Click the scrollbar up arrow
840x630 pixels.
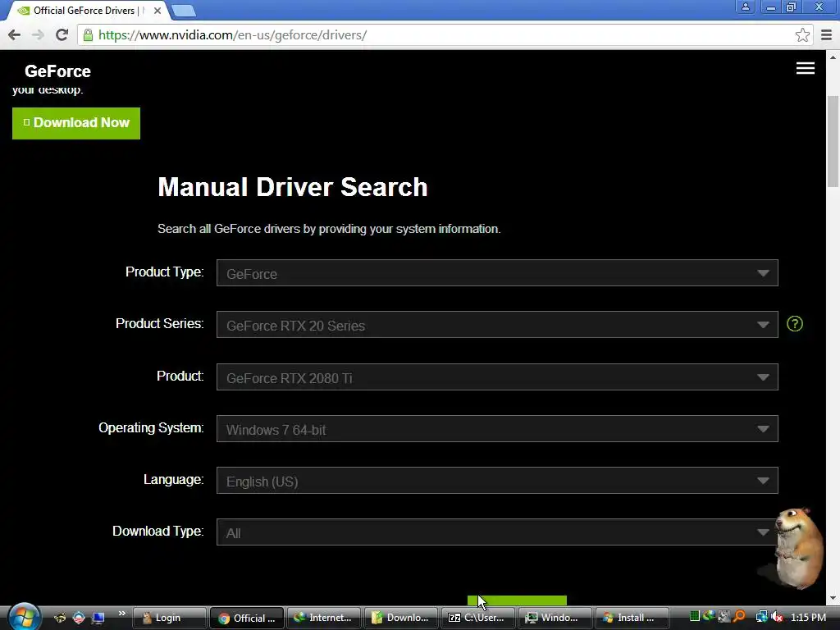[x=833, y=57]
